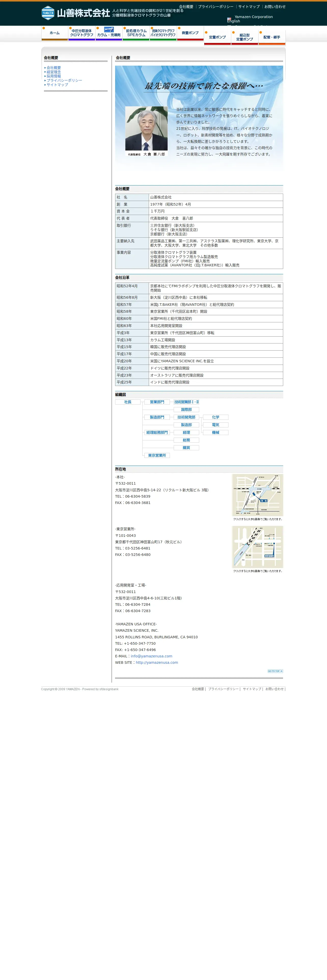The image size is (327, 980).
Task: Click the info@yamazenusa.com email link
Action: coord(152,656)
